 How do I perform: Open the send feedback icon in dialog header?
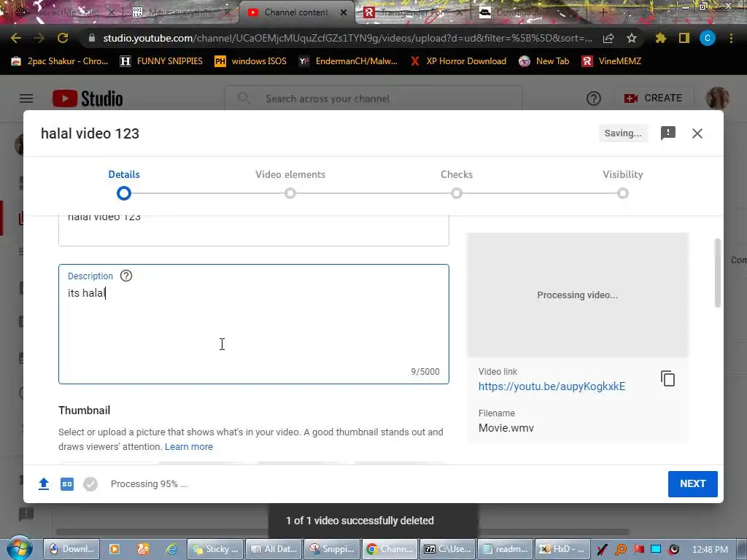[668, 133]
